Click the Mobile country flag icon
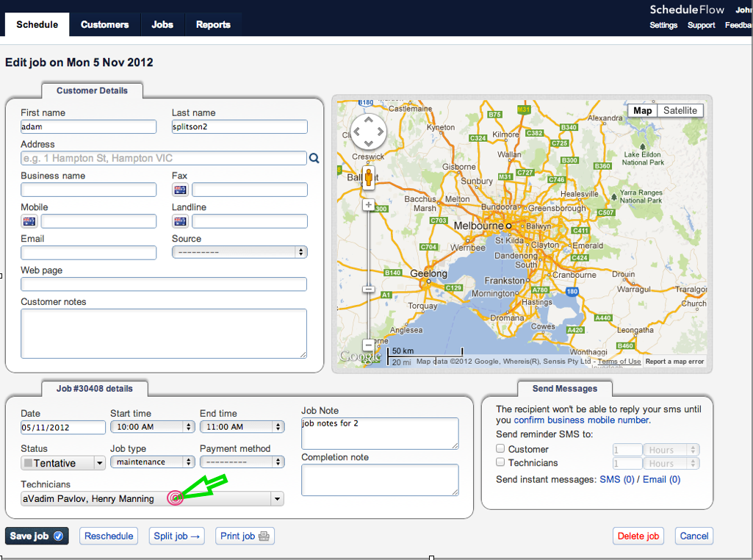Screen dimensions: 753x560 pos(29,221)
